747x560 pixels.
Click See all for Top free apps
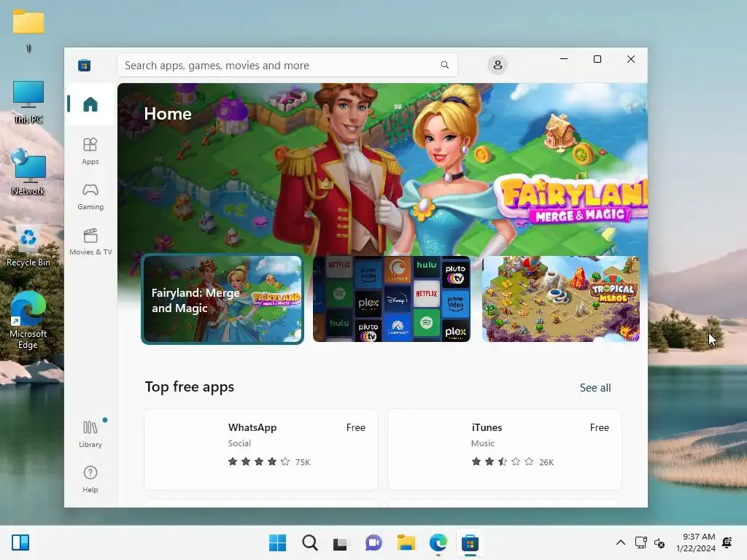(595, 388)
